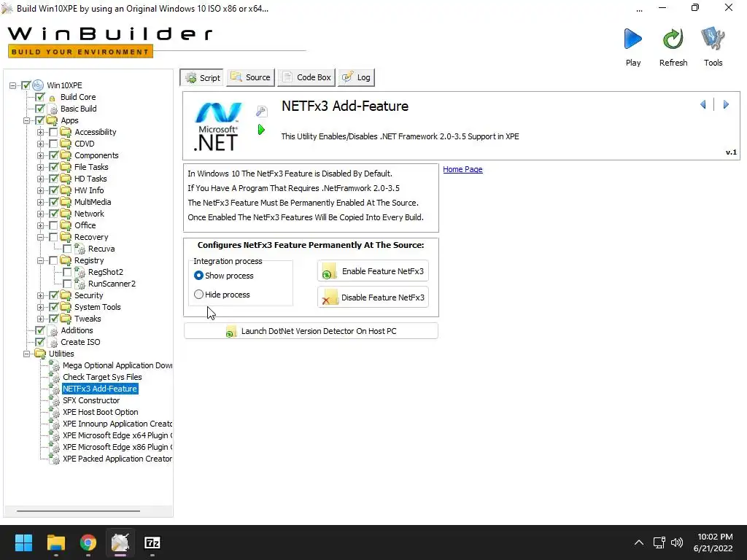Enable the Office checkbox
The image size is (747, 560).
(53, 225)
